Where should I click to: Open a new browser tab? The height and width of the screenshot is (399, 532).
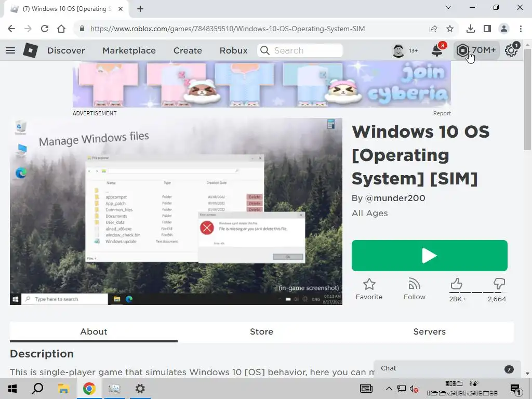tap(140, 9)
